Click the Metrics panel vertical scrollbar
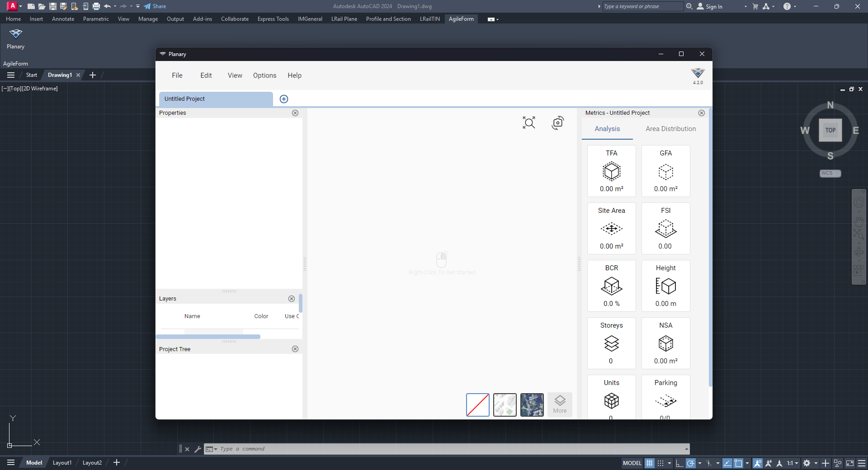 pyautogui.click(x=710, y=248)
